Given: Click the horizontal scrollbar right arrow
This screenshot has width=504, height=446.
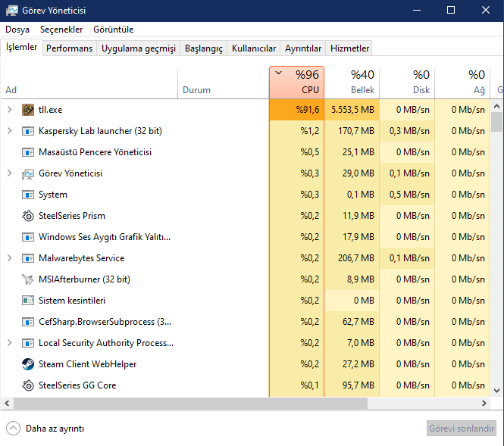Looking at the screenshot, I should [x=484, y=404].
